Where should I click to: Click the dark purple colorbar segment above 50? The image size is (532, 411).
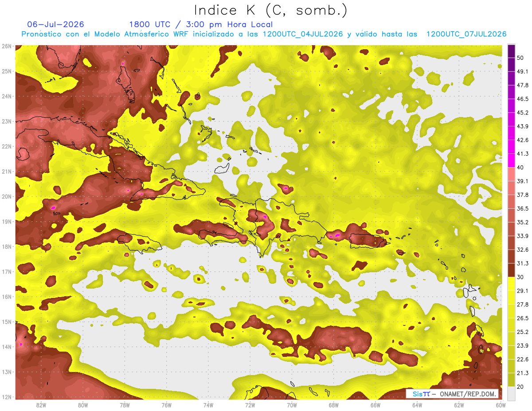pos(511,51)
